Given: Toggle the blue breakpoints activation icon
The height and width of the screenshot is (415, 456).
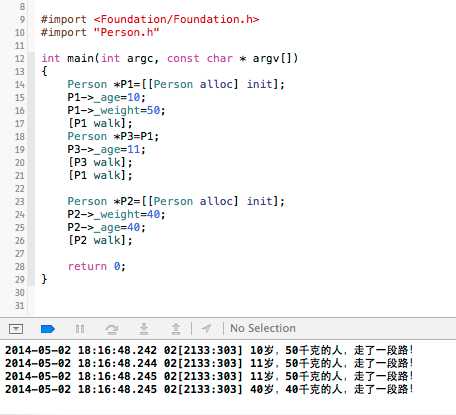Looking at the screenshot, I should pos(47,329).
